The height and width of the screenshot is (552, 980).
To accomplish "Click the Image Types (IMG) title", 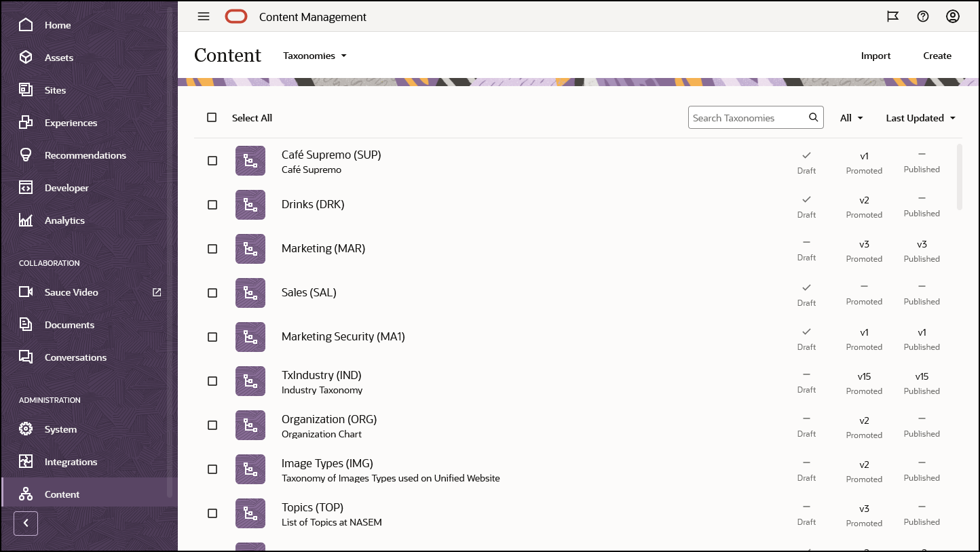I will [327, 463].
